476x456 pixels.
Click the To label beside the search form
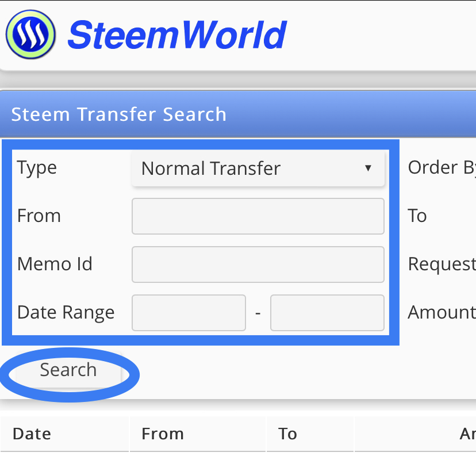pos(417,216)
